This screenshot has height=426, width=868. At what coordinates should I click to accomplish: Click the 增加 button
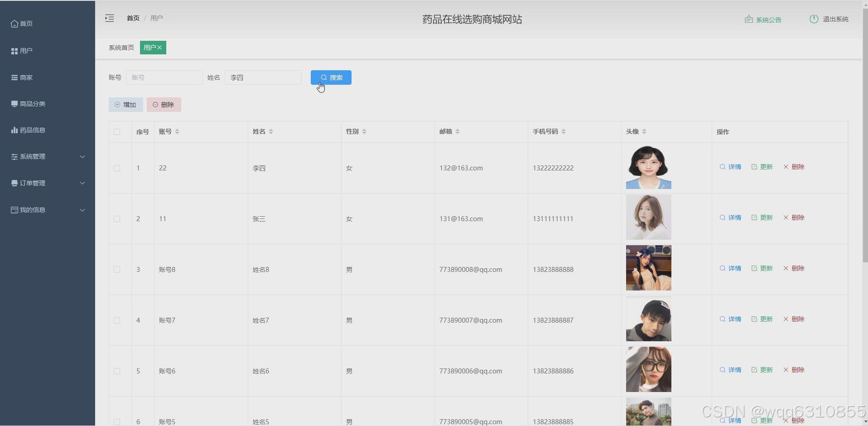tap(126, 105)
